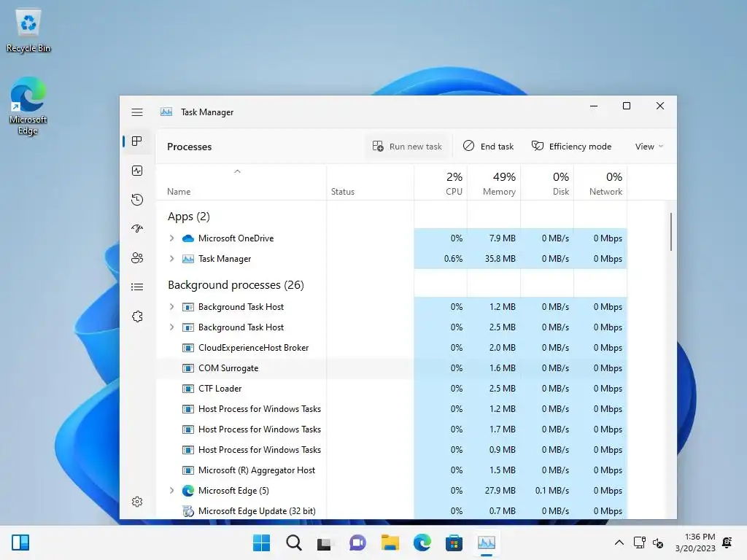Click the Background processes (26) heading

(x=236, y=285)
